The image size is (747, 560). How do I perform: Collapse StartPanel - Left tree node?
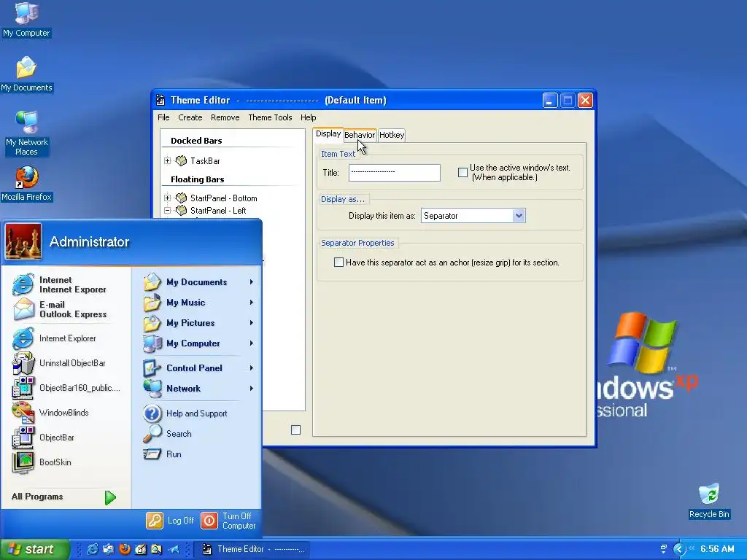[167, 210]
